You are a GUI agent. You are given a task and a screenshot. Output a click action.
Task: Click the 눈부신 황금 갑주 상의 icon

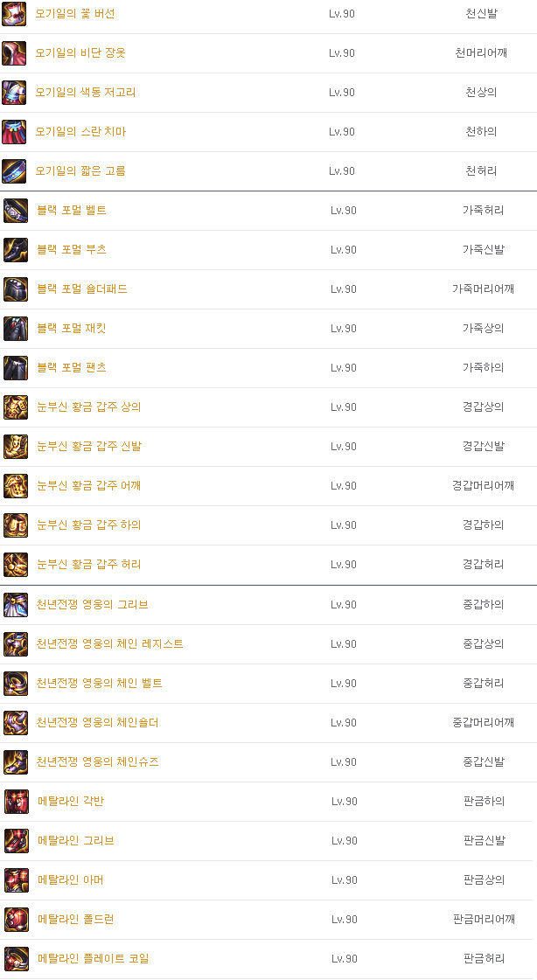pos(16,407)
